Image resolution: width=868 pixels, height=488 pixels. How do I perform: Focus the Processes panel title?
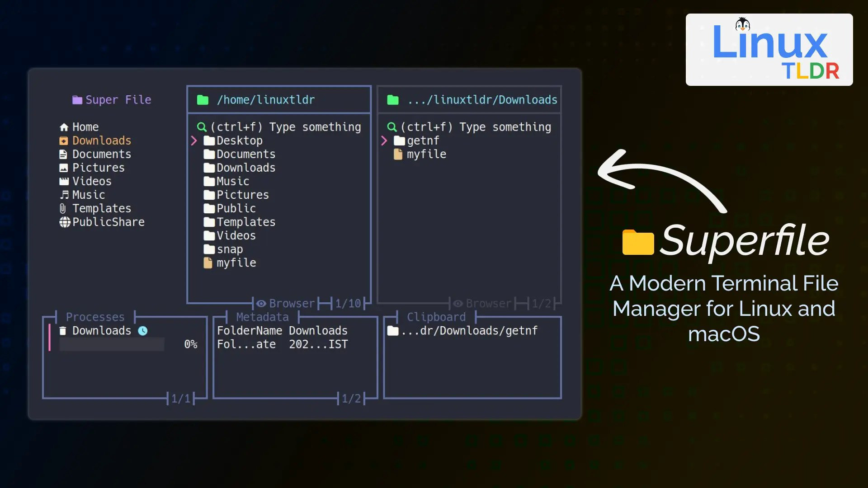coord(95,317)
